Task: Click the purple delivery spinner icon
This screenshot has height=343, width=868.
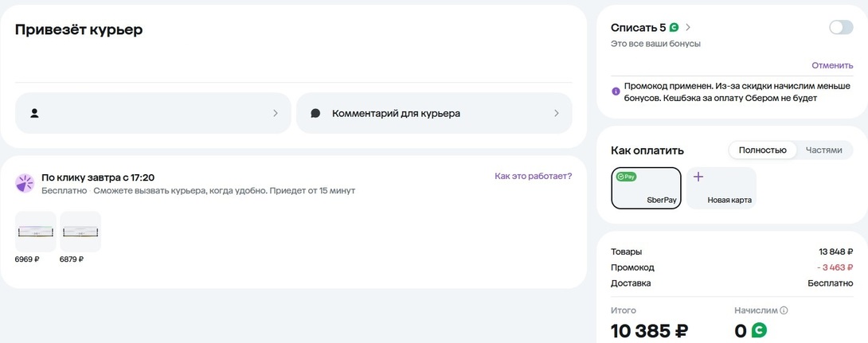Action: [x=25, y=183]
